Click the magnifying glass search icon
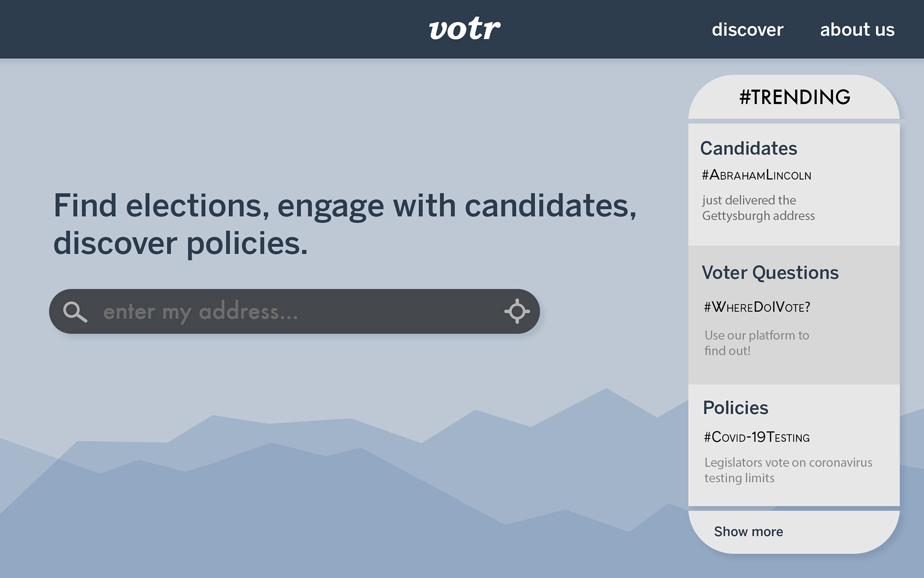This screenshot has height=578, width=924. click(x=75, y=312)
